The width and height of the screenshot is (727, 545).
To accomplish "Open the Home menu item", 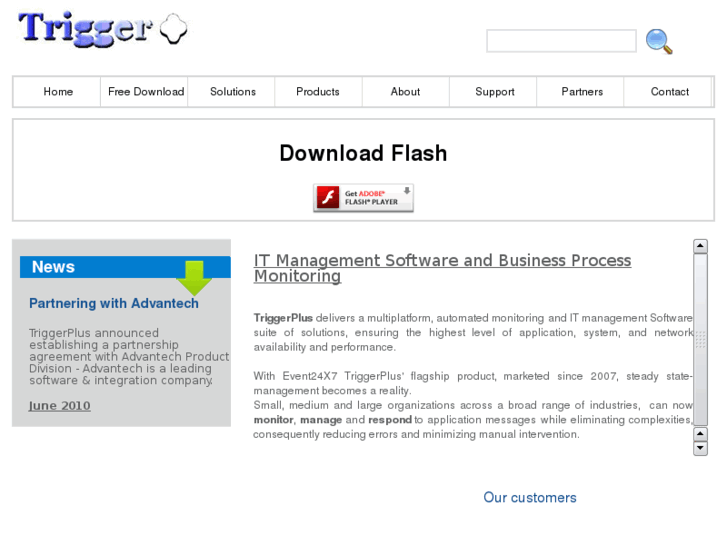I will (x=58, y=92).
